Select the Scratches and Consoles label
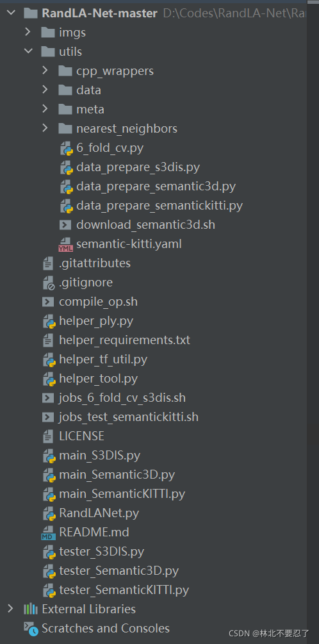 click(x=106, y=628)
